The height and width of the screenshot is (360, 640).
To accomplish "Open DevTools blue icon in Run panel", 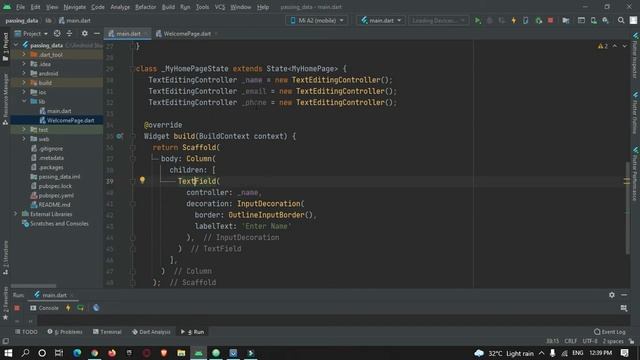I will point(96,308).
